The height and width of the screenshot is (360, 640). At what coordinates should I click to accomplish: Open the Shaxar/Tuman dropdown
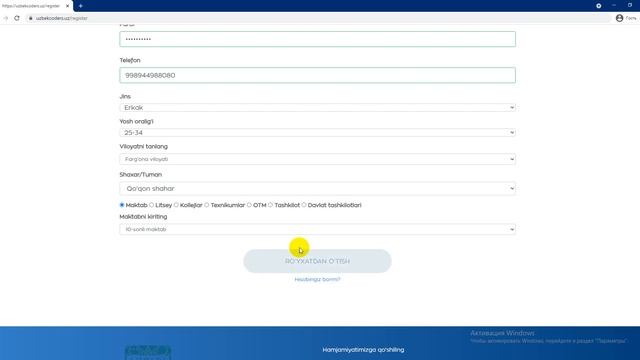[x=317, y=189]
